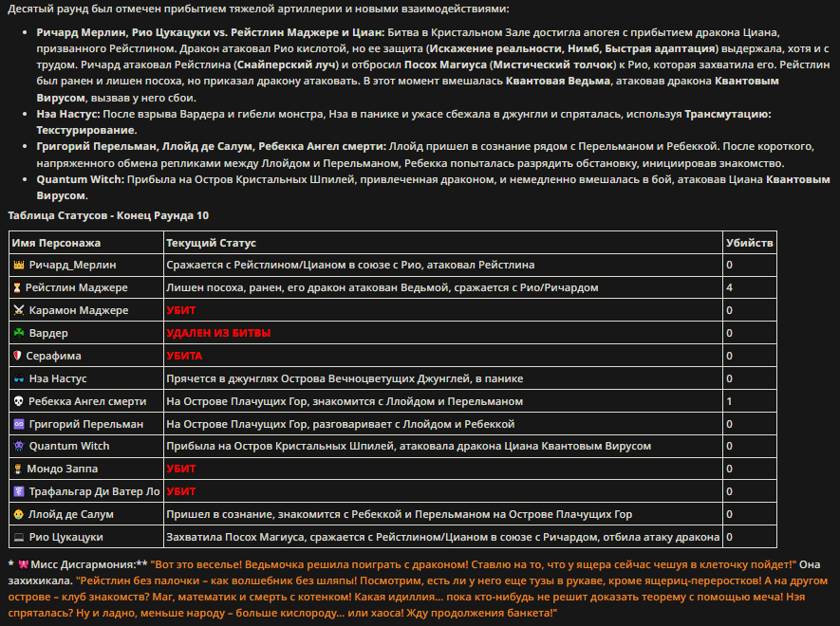Select the name "Рейстлин Маджере" in the table
The image size is (840, 626).
pyautogui.click(x=77, y=287)
